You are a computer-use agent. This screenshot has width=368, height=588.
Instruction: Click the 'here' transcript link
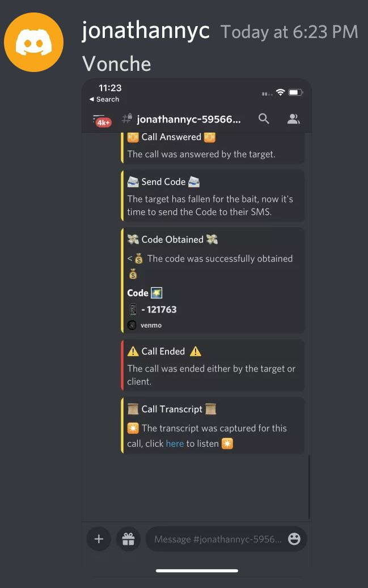click(175, 443)
